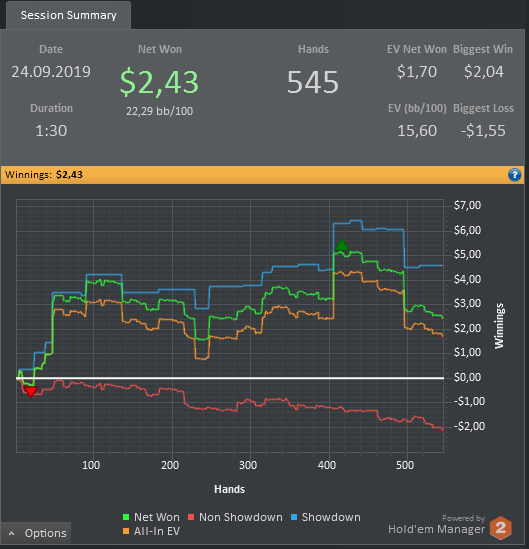Select the Non Showdown legend label
Screen dimensions: 529x549
(x=241, y=517)
